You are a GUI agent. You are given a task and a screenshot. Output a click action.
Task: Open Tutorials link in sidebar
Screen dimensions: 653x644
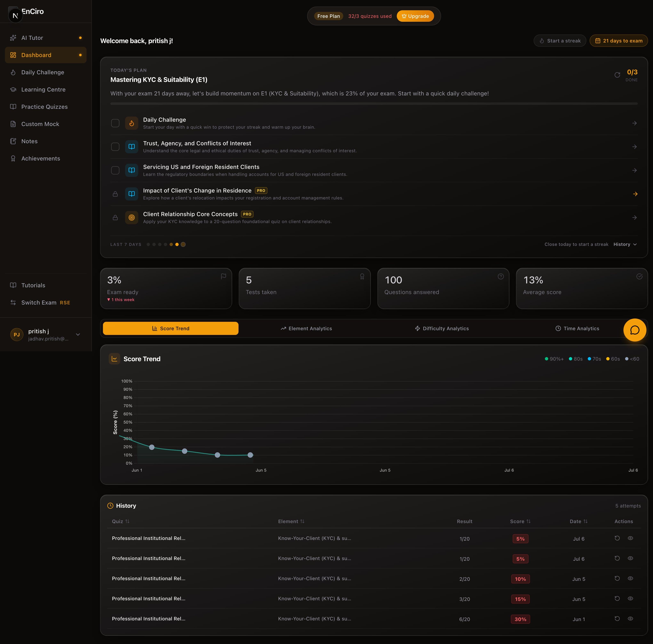[46, 285]
